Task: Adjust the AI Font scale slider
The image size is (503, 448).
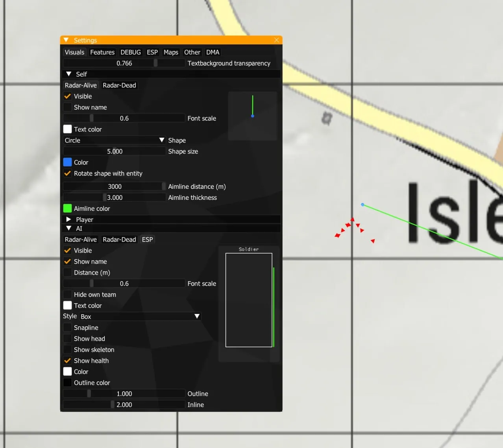Action: (124, 284)
